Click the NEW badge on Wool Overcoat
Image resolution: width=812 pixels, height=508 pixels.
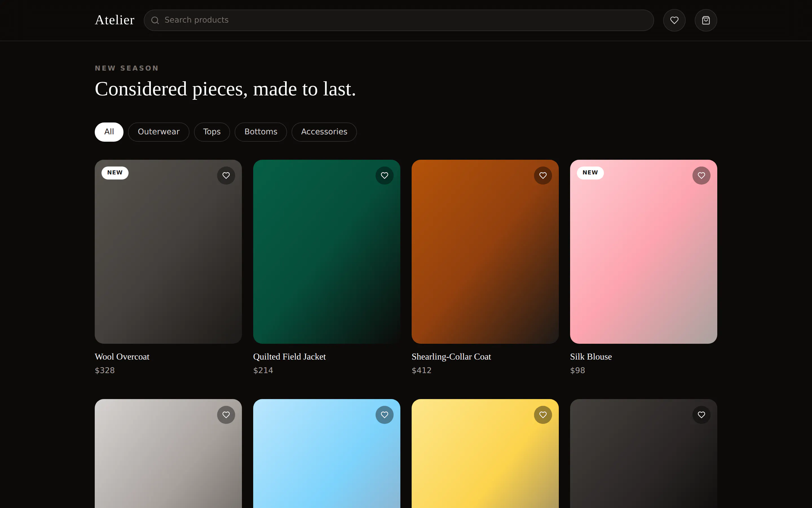pos(115,173)
